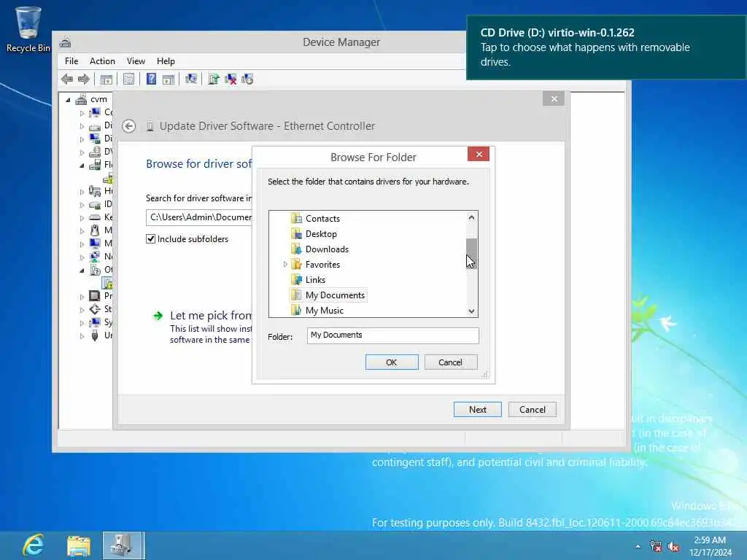This screenshot has width=747, height=560.
Task: Select the DVD drive category icon in tree
Action: 95,152
